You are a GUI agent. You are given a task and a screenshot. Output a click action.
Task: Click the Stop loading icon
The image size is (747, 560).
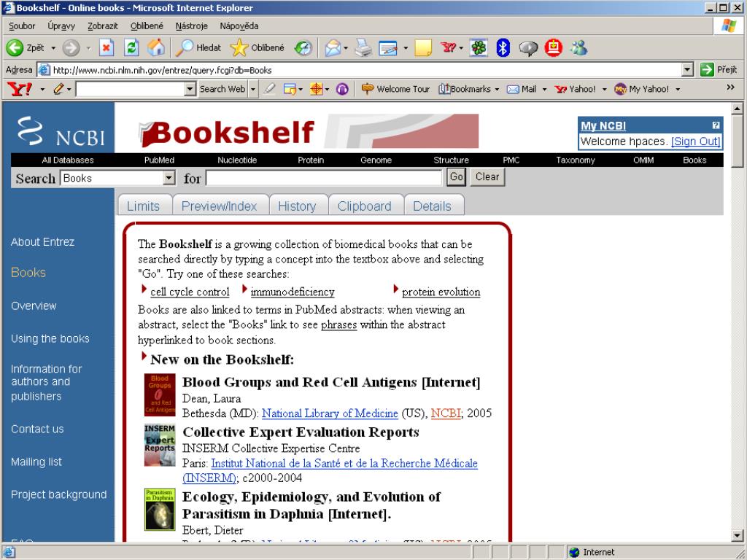(107, 47)
